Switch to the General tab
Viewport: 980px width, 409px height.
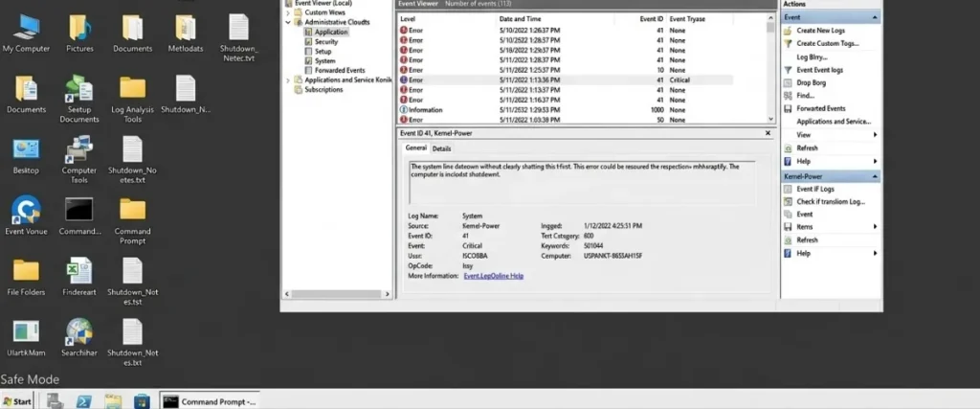click(x=415, y=148)
